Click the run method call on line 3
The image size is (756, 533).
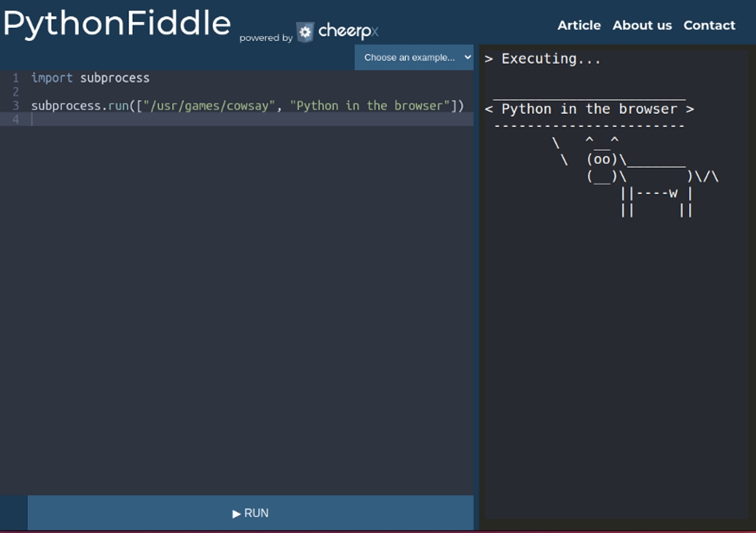(118, 105)
